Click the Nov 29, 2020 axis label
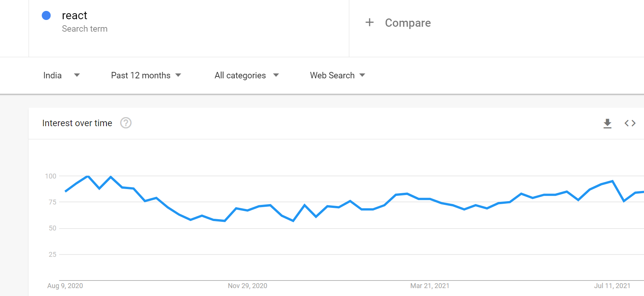 [x=248, y=286]
